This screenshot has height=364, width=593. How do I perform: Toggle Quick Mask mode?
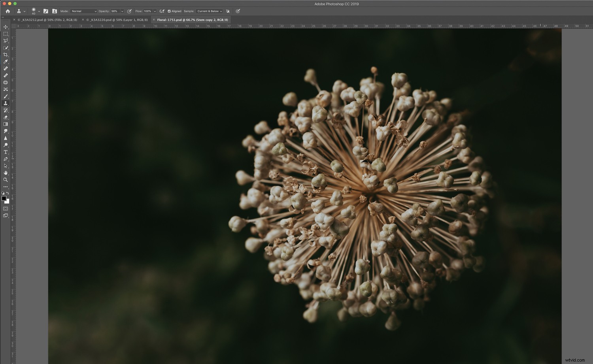[x=6, y=208]
